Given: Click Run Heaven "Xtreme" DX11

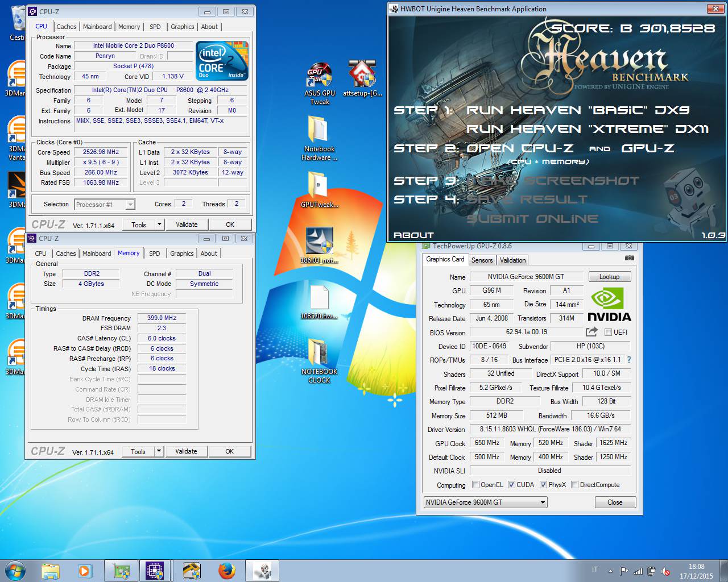Looking at the screenshot, I should 588,129.
